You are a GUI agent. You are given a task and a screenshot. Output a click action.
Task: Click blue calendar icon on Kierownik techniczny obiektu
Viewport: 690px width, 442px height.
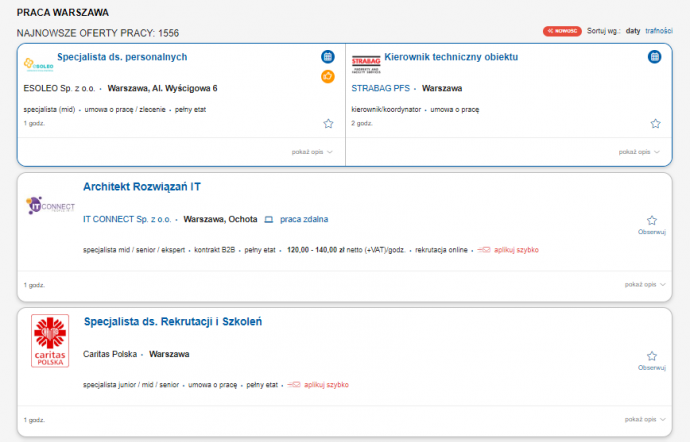pyautogui.click(x=654, y=57)
